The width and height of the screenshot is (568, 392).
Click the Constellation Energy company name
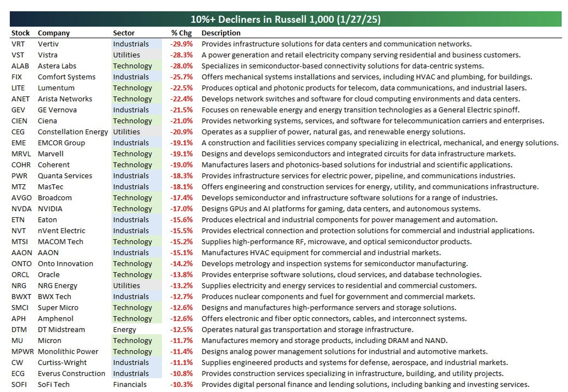pos(73,132)
